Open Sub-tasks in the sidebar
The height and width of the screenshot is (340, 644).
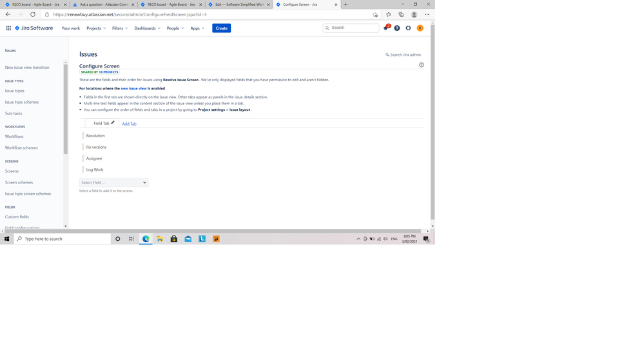pyautogui.click(x=14, y=113)
